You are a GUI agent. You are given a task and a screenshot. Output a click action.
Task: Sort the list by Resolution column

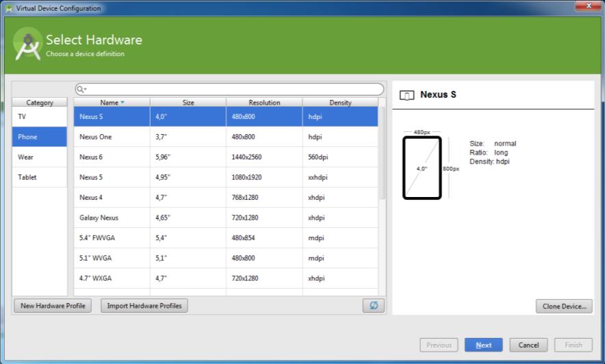[264, 103]
